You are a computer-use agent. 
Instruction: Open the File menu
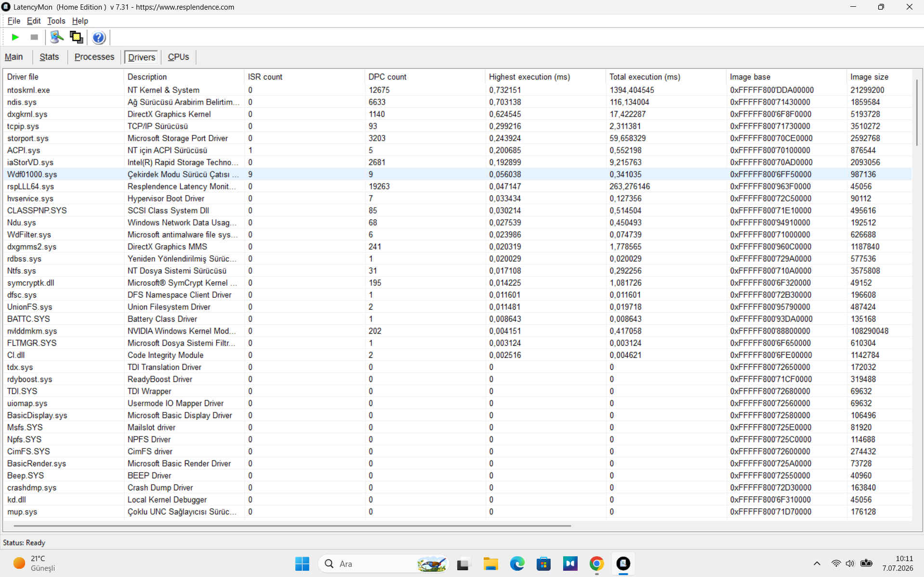[13, 21]
